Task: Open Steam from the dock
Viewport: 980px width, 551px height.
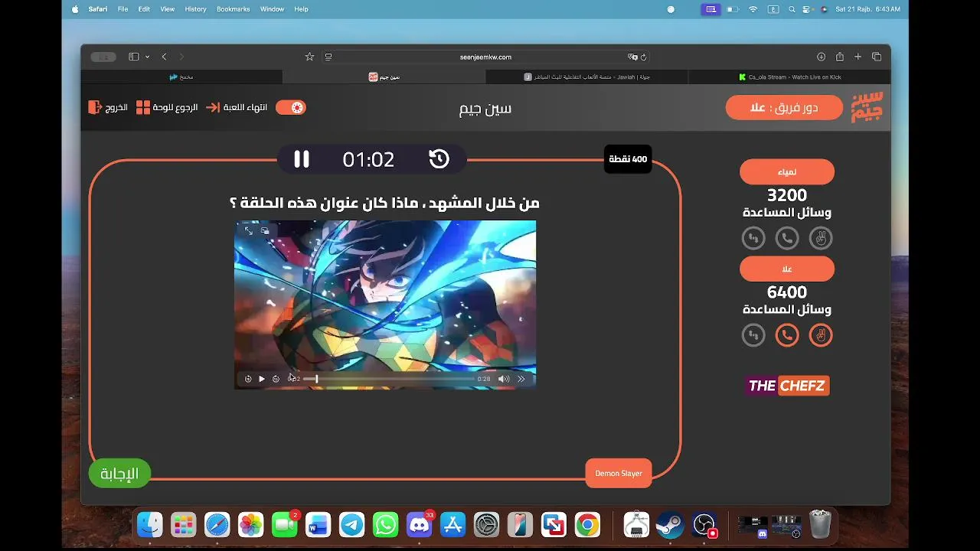Action: [x=670, y=525]
